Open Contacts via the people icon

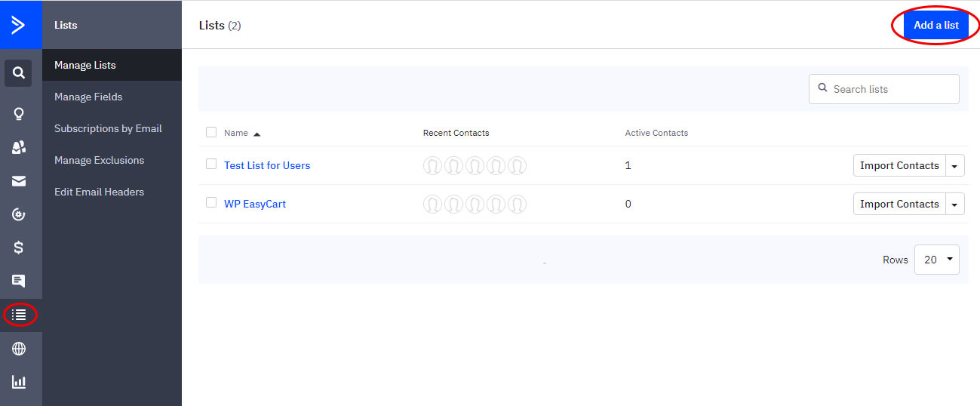click(19, 148)
